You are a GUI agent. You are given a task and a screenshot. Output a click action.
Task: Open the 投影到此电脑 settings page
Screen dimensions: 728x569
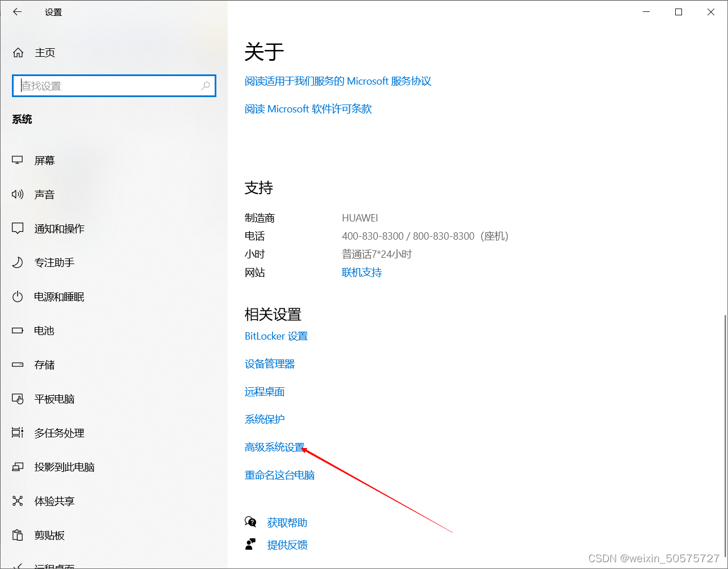click(64, 467)
